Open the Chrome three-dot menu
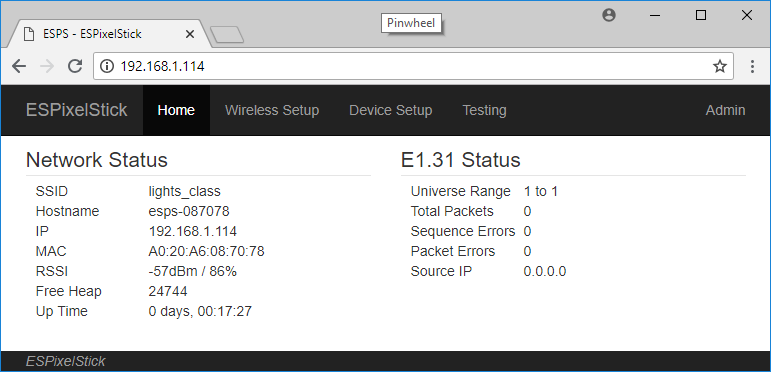The image size is (771, 372). (x=752, y=66)
